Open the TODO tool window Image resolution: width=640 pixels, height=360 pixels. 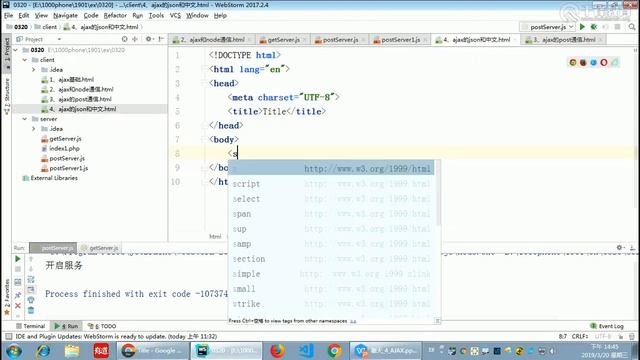[x=102, y=326]
